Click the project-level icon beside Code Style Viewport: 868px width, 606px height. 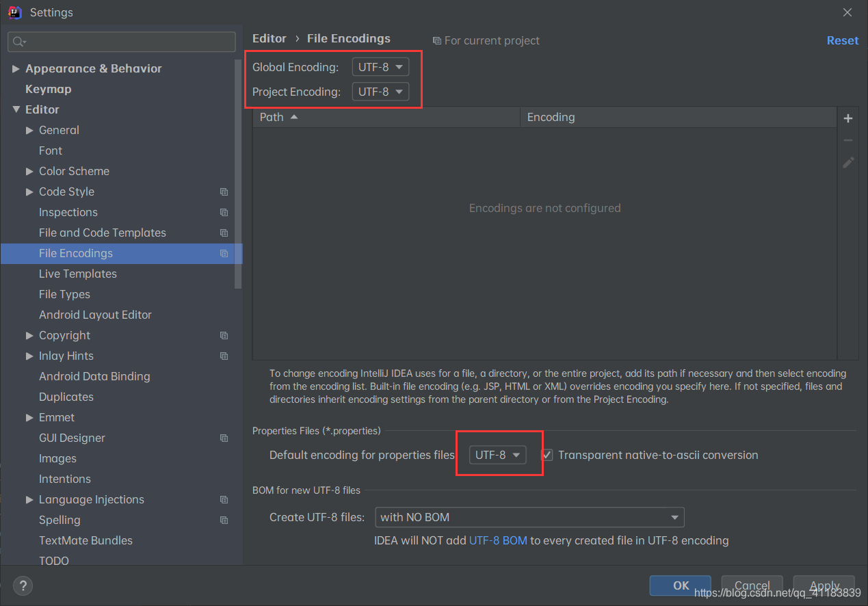(224, 192)
